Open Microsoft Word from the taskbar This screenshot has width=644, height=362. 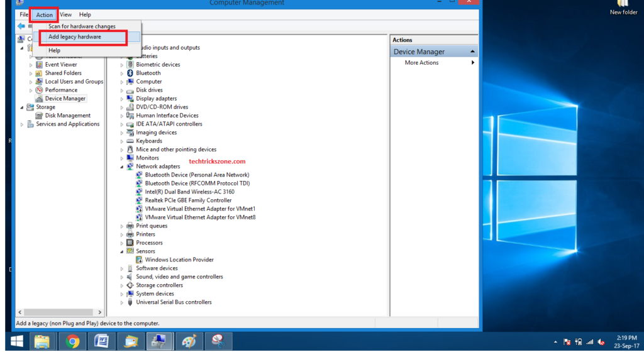101,341
